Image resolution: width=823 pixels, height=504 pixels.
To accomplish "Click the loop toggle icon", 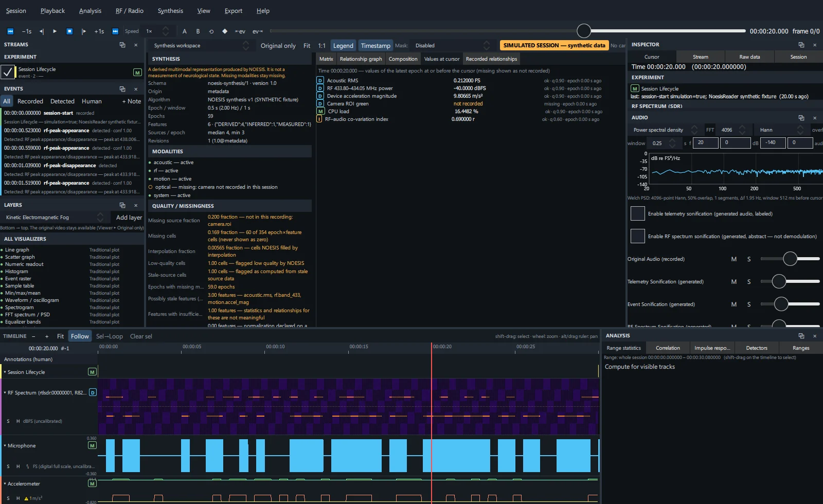I will click(211, 31).
